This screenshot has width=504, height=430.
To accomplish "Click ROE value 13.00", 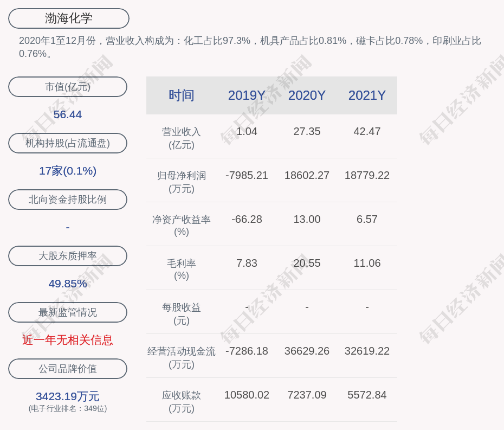I will point(307,220).
